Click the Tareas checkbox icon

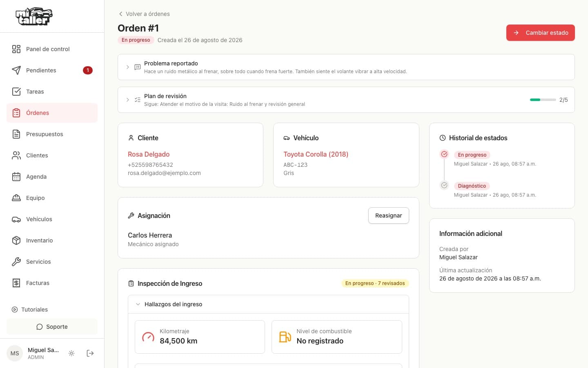point(16,92)
